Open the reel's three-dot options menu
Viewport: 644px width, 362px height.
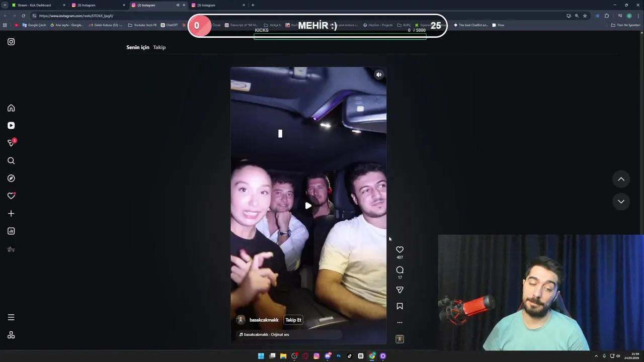click(x=399, y=323)
